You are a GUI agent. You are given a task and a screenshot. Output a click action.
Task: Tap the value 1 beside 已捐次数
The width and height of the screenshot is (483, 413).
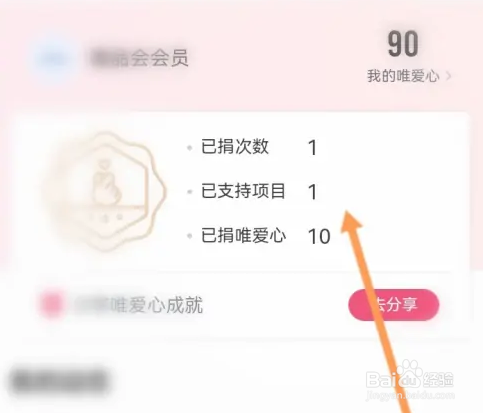point(312,148)
